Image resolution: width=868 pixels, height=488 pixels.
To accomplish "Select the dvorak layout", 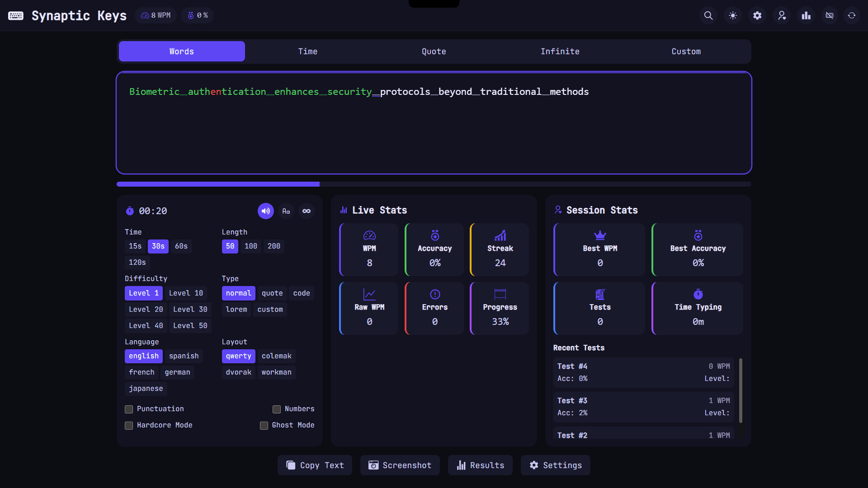I will click(239, 372).
